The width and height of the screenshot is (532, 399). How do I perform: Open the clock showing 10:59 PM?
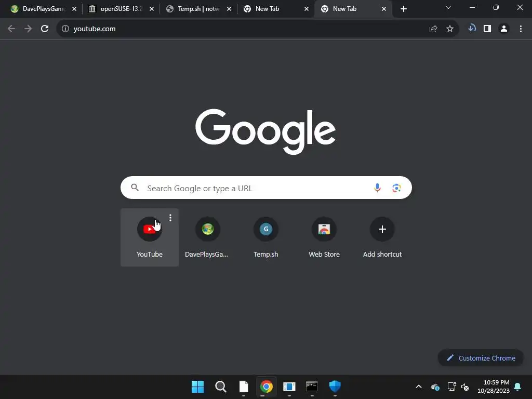pyautogui.click(x=493, y=387)
